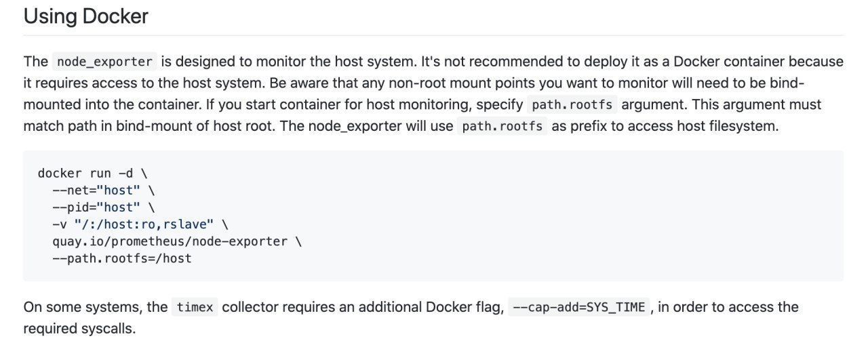This screenshot has height=345, width=868.
Task: Click the --path.rootfs=/host argument line
Action: [121, 258]
